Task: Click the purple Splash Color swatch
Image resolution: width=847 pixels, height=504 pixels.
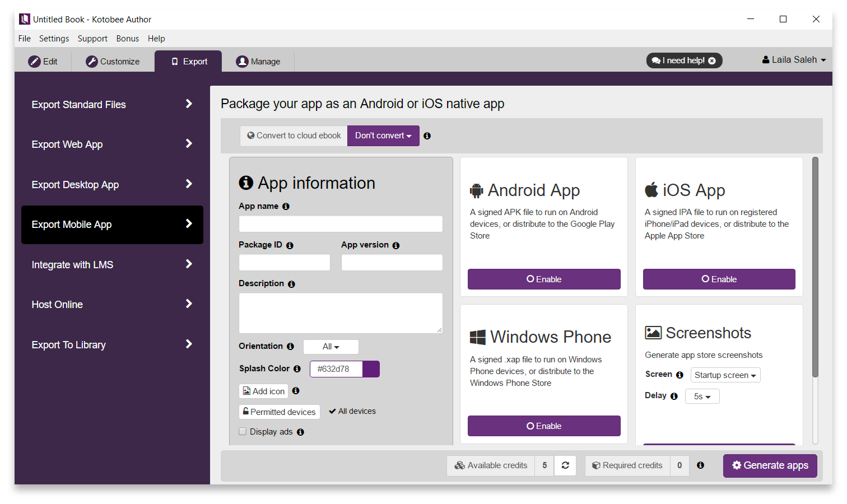Action: (371, 369)
